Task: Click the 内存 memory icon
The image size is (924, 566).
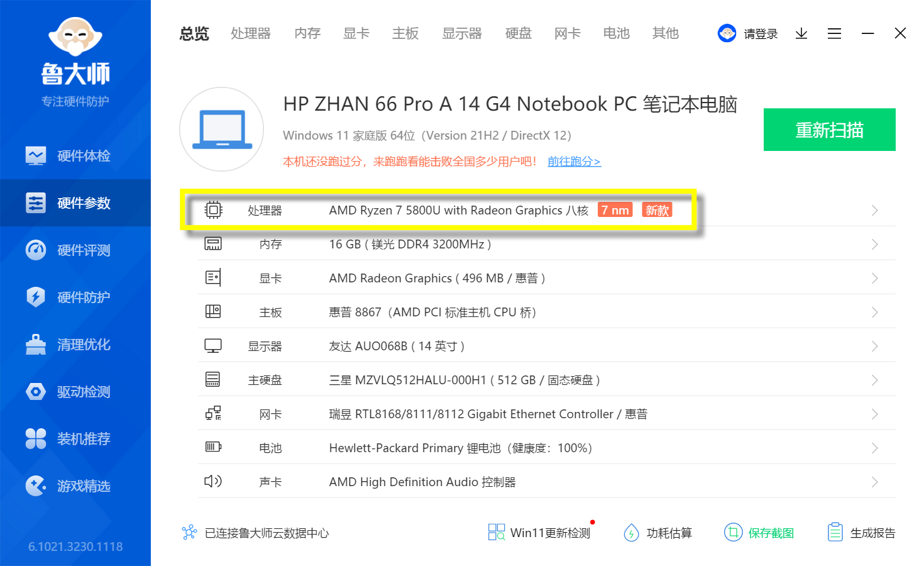Action: click(x=213, y=244)
